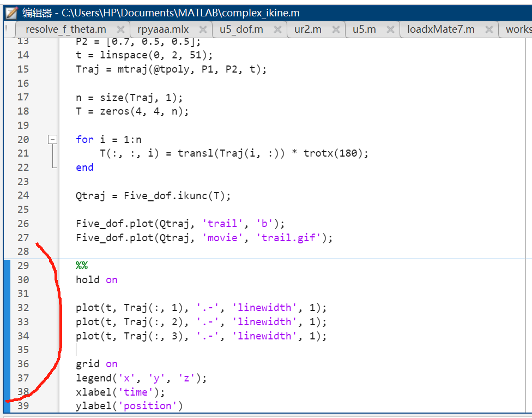Switch to the u5_dof.m tab
This screenshot has width=532, height=418.
pos(241,29)
